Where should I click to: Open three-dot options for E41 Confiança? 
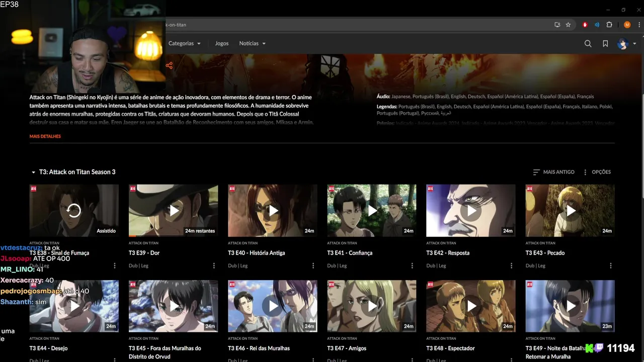(412, 265)
